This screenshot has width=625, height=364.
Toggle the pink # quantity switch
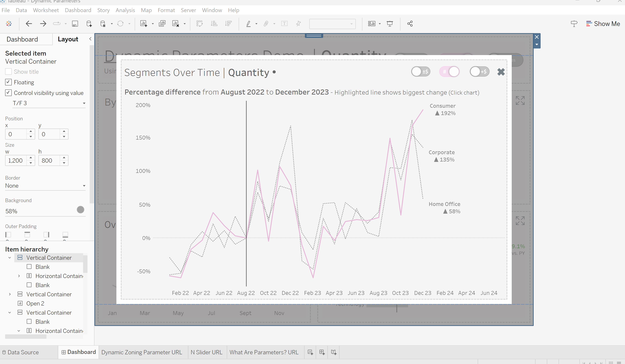tap(449, 72)
